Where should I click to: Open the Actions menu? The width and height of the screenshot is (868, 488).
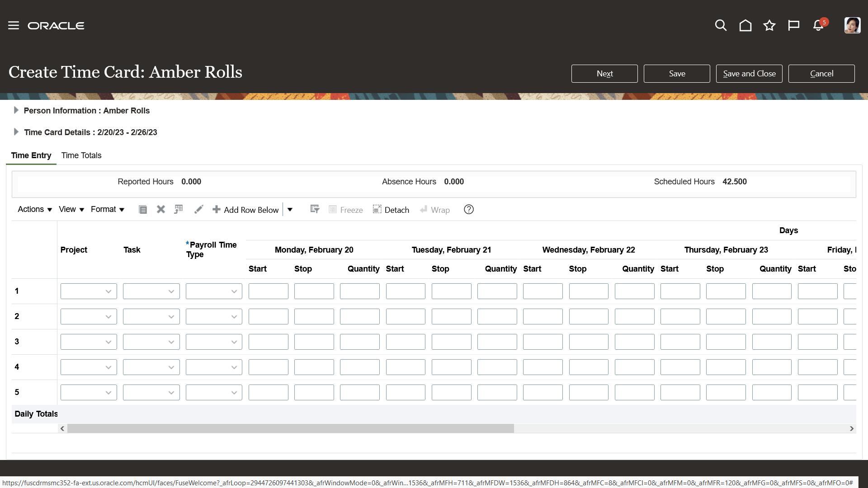coord(34,209)
